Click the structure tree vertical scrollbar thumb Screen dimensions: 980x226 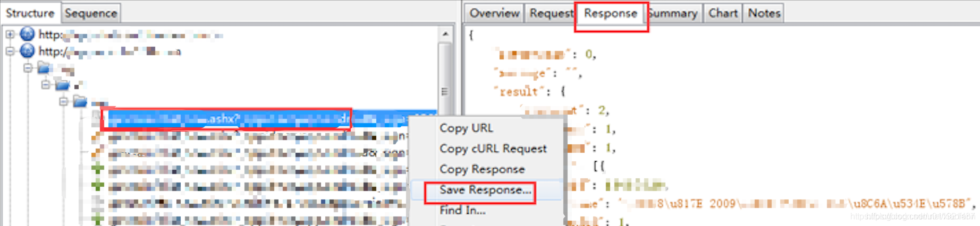point(445,92)
